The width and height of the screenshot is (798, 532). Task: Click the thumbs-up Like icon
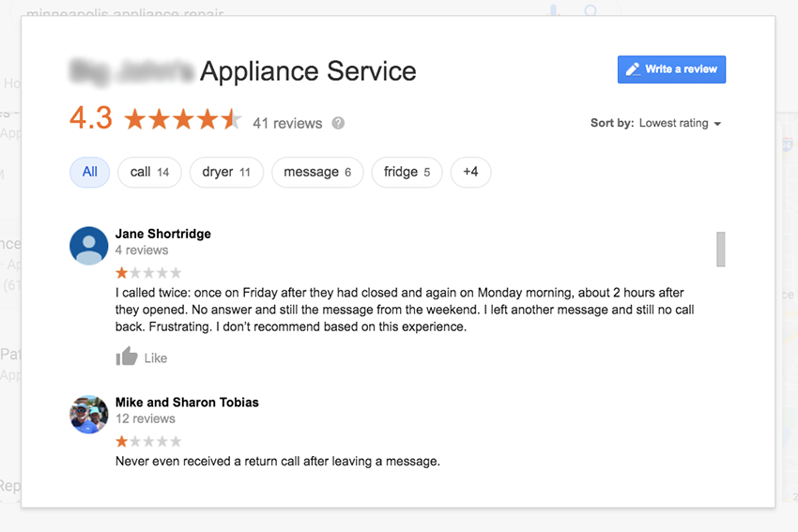point(126,357)
